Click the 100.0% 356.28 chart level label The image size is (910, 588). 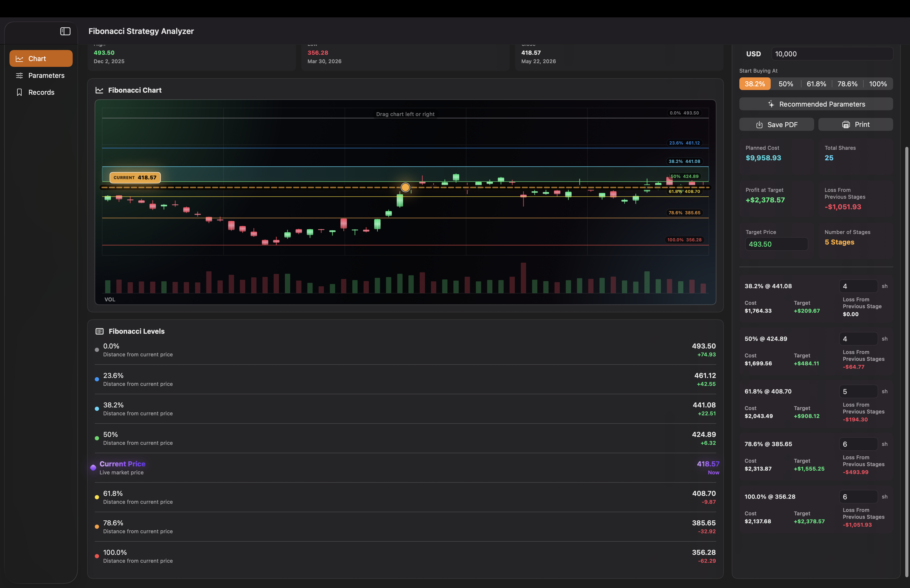pyautogui.click(x=684, y=240)
